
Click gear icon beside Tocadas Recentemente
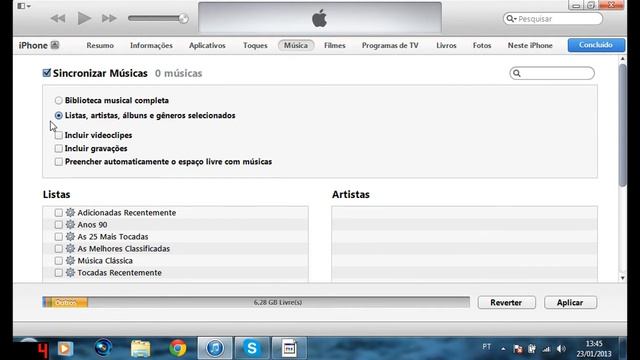point(70,272)
